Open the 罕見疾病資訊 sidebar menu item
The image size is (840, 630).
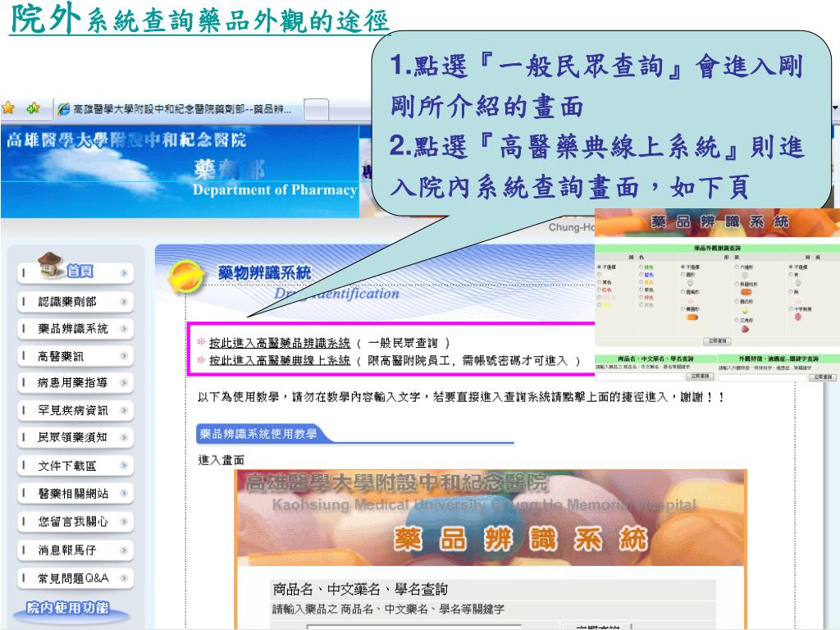click(x=75, y=410)
